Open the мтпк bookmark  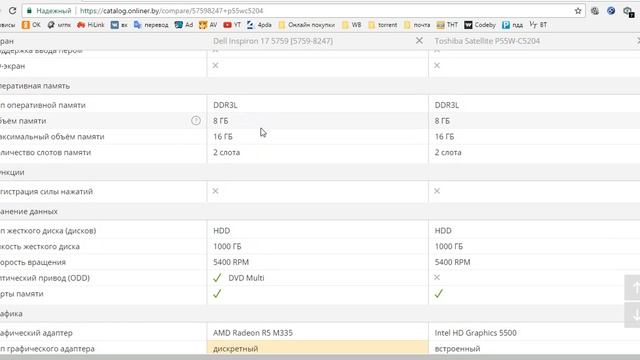point(59,25)
